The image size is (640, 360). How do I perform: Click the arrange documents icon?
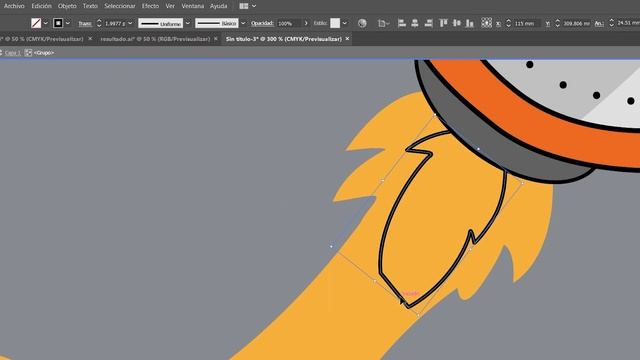pyautogui.click(x=244, y=6)
